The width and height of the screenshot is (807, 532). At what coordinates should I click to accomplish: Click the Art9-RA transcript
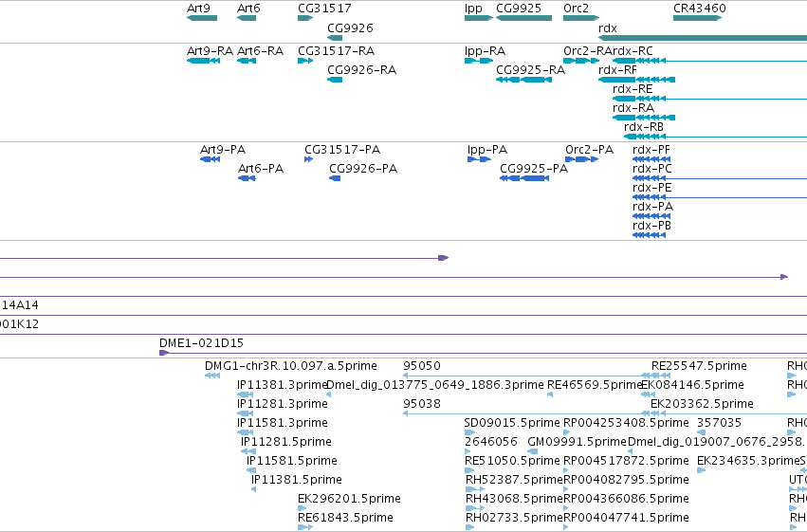coord(203,61)
